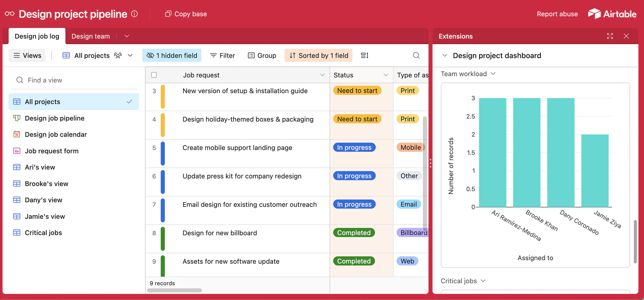Open Ari's view grid

coord(74,167)
